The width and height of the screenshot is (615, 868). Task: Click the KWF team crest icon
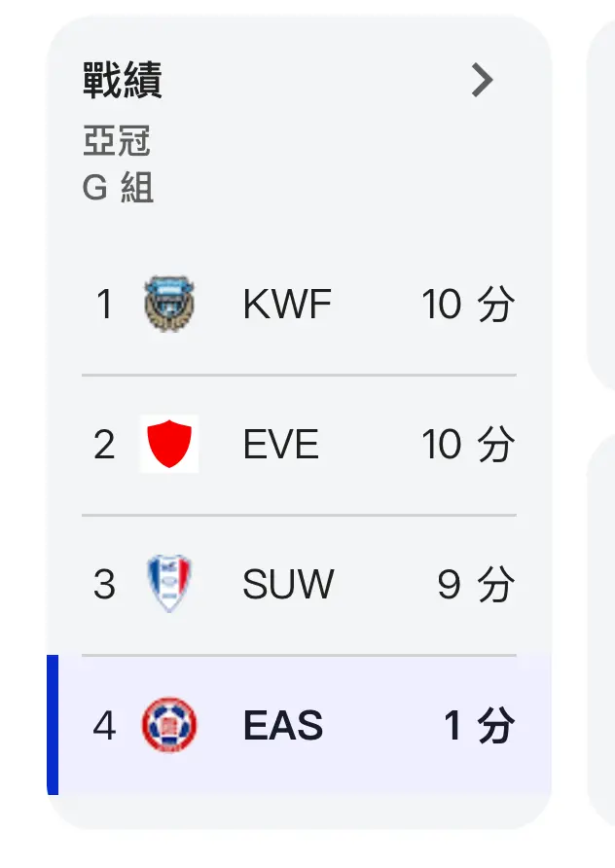pos(169,304)
